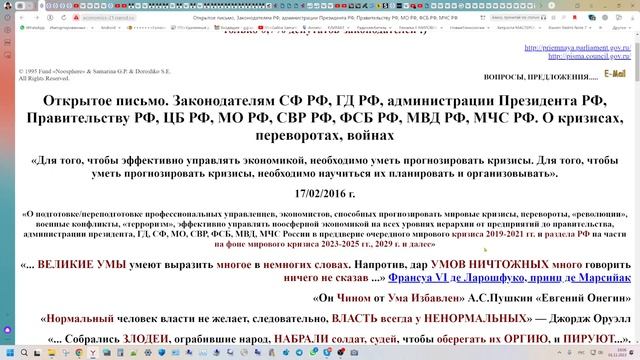Image resolution: width=640 pixels, height=360 pixels.
Task: Show hidden system tray icons
Action: point(559,353)
